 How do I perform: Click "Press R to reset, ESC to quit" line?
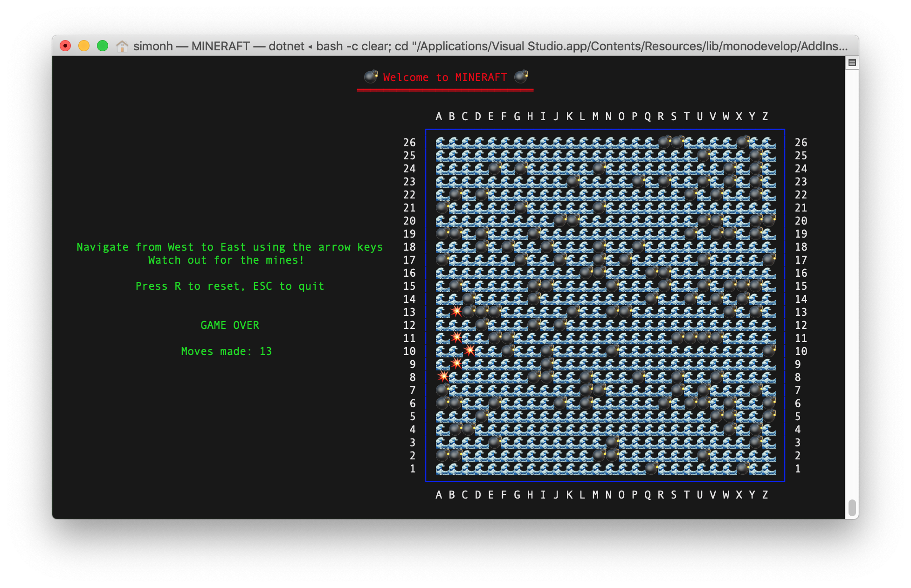pos(230,286)
